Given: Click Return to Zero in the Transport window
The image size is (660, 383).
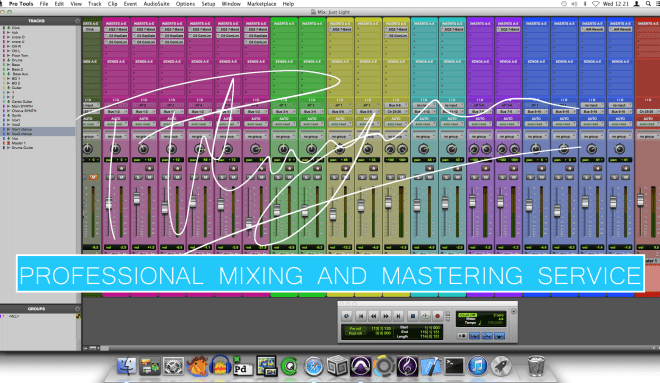Looking at the screenshot, I should [361, 316].
